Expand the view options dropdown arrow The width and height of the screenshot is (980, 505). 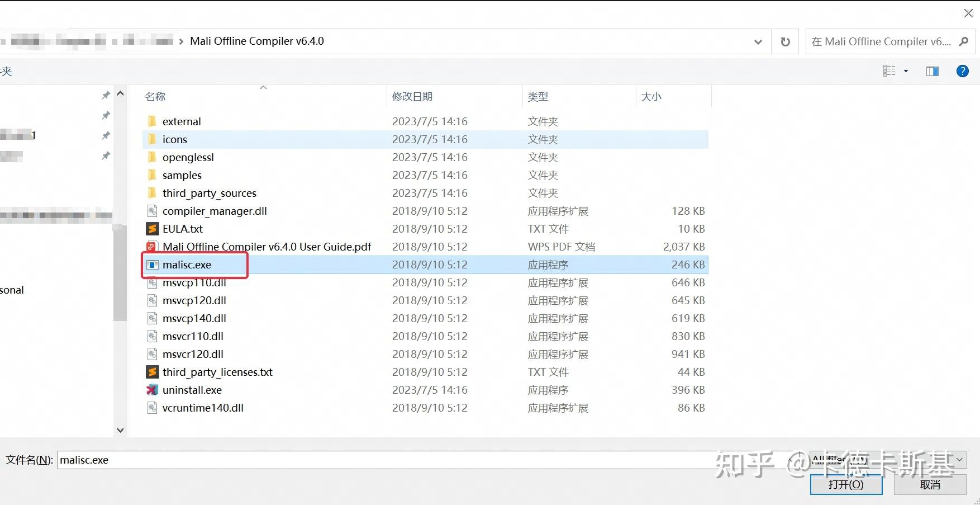pyautogui.click(x=906, y=71)
